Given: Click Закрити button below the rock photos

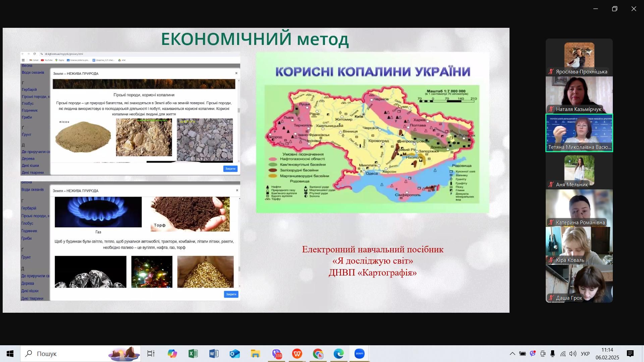Looking at the screenshot, I should point(230,169).
